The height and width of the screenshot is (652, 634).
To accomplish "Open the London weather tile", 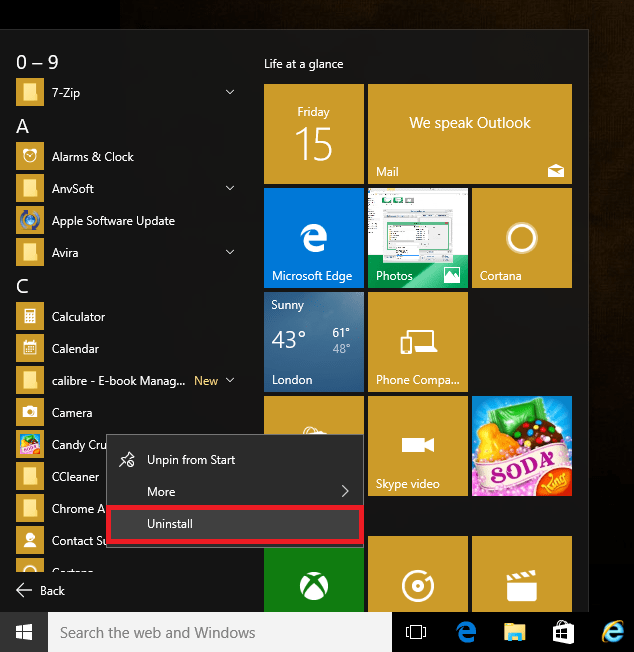I will (314, 342).
